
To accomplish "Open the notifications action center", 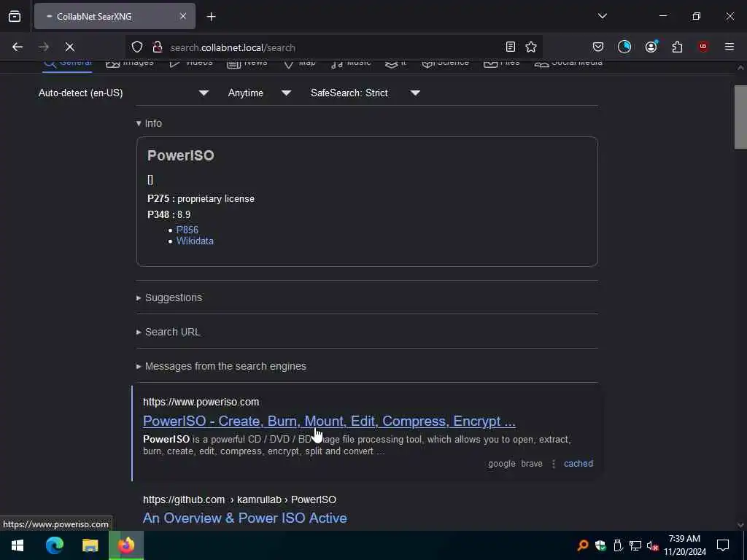I will 723,545.
